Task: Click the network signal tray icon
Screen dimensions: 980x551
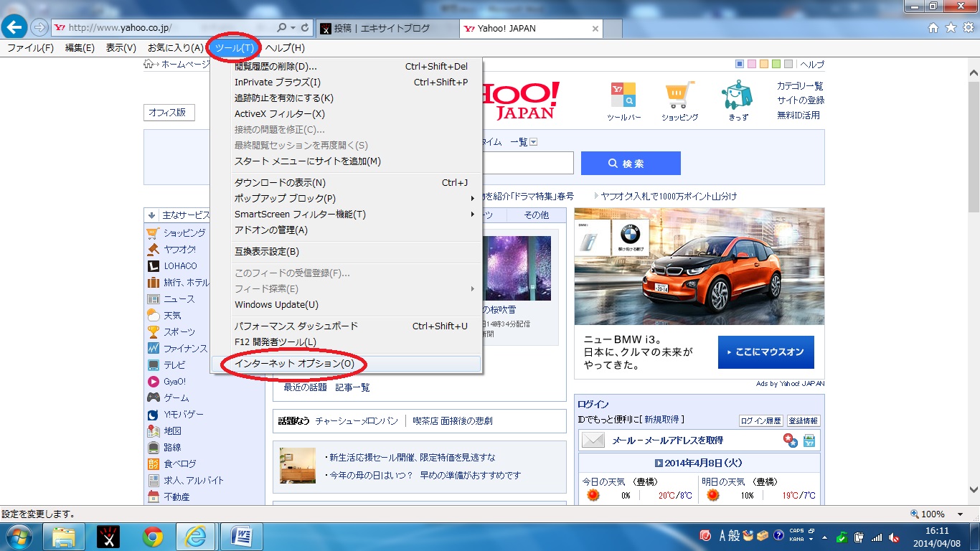Action: tap(877, 537)
